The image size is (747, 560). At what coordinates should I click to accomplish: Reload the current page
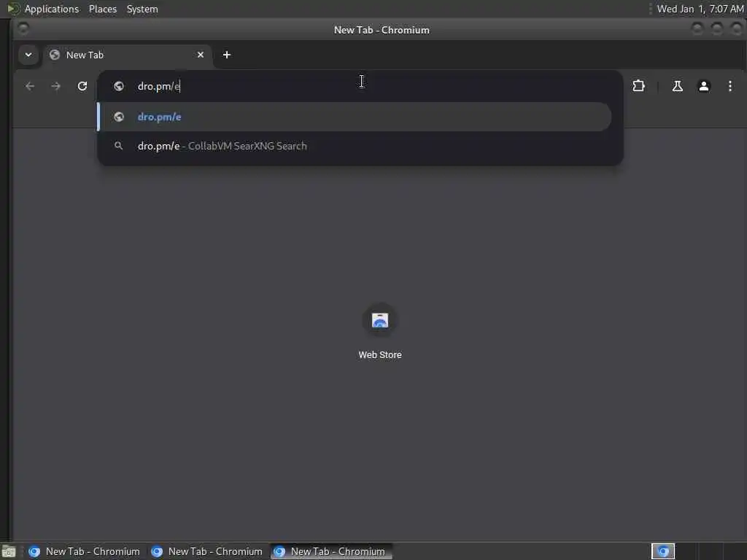[x=82, y=86]
